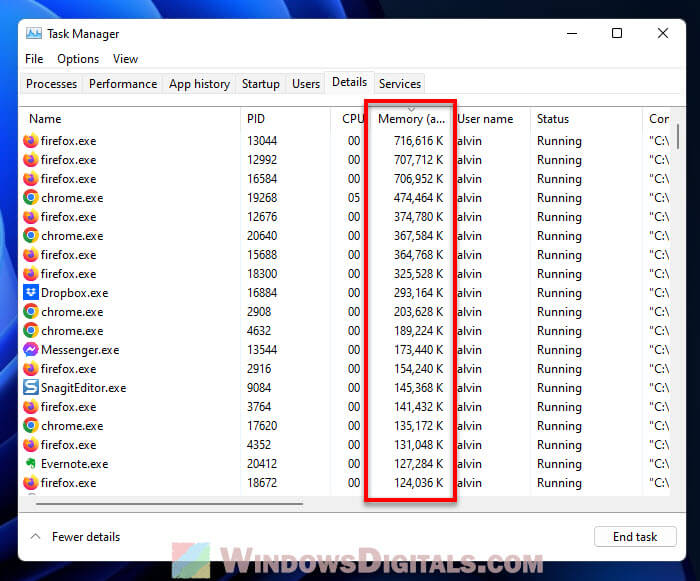Image resolution: width=700 pixels, height=581 pixels.
Task: Click the horizontal scrollbar thumb
Action: [170, 504]
